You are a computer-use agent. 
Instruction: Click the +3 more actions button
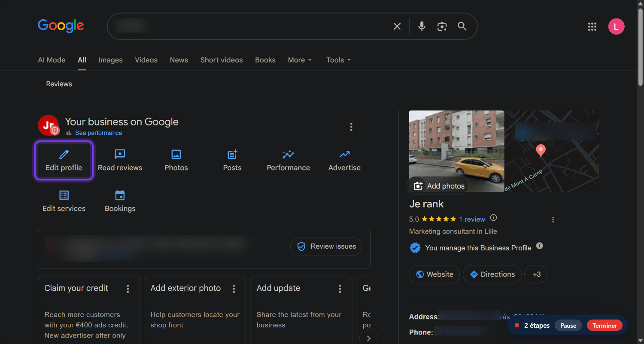pos(536,274)
